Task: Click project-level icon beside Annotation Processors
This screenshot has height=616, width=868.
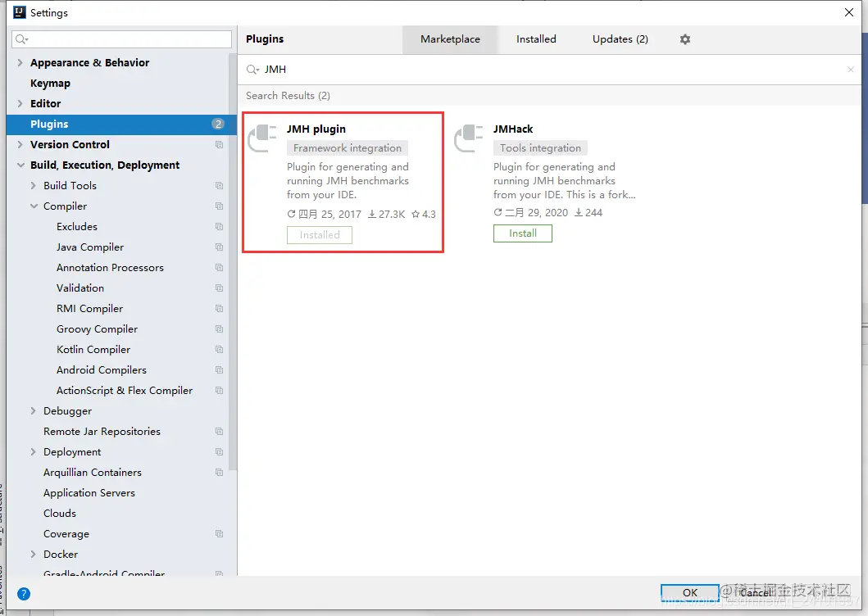Action: click(219, 267)
